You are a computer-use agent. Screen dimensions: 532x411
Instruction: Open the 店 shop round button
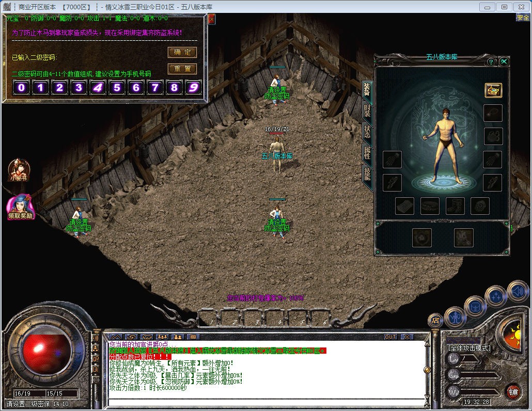pos(435,320)
